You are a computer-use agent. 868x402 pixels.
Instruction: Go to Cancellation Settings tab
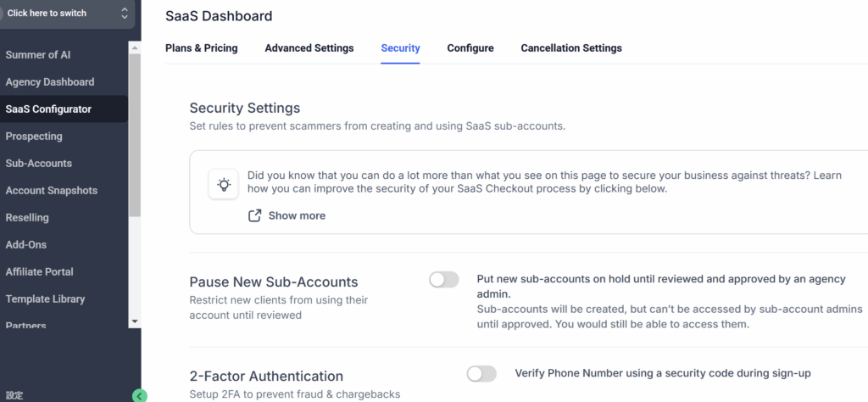click(x=571, y=48)
